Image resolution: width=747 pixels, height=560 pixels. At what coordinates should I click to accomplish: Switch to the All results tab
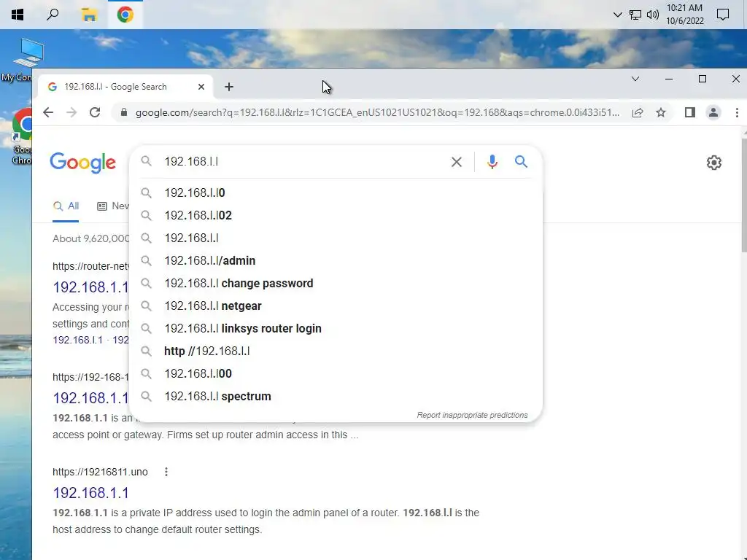pyautogui.click(x=66, y=206)
